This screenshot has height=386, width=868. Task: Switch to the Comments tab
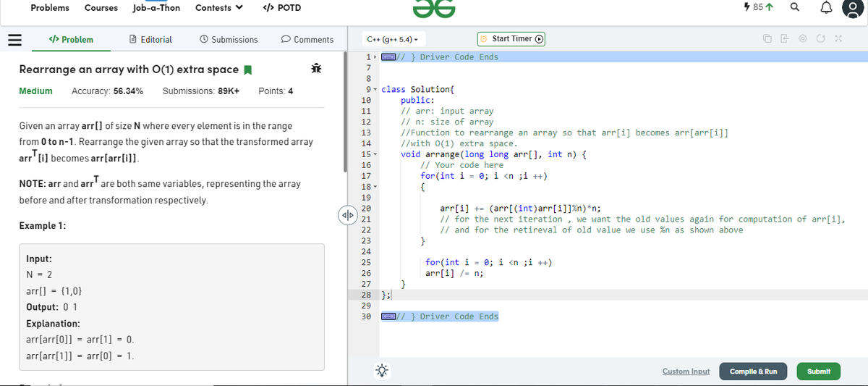(x=307, y=39)
